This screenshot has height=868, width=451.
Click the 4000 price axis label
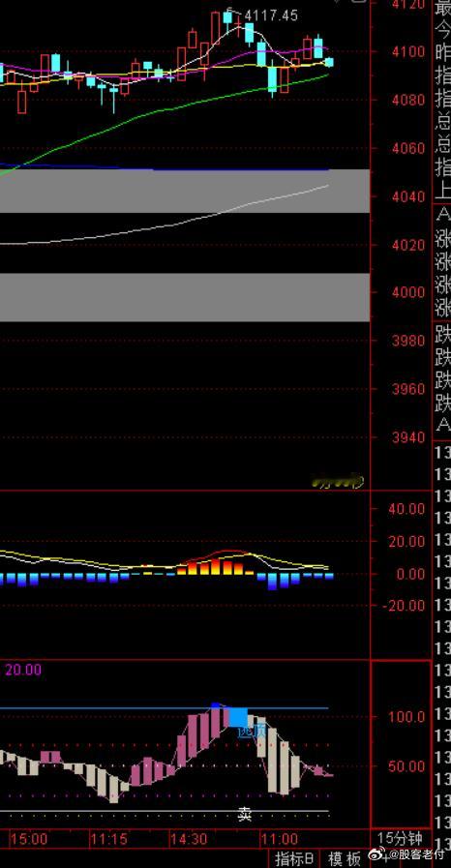tap(409, 292)
